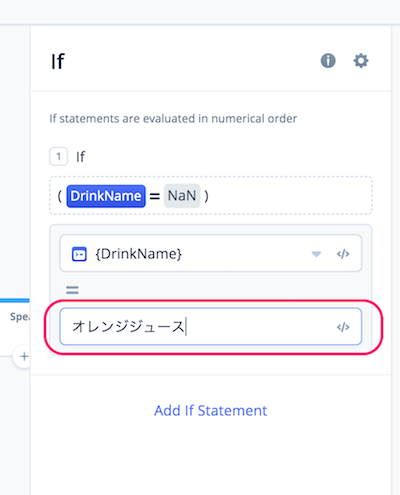Viewport: 400px width, 495px height.
Task: Click the dashed expression preview box
Action: pos(211,195)
